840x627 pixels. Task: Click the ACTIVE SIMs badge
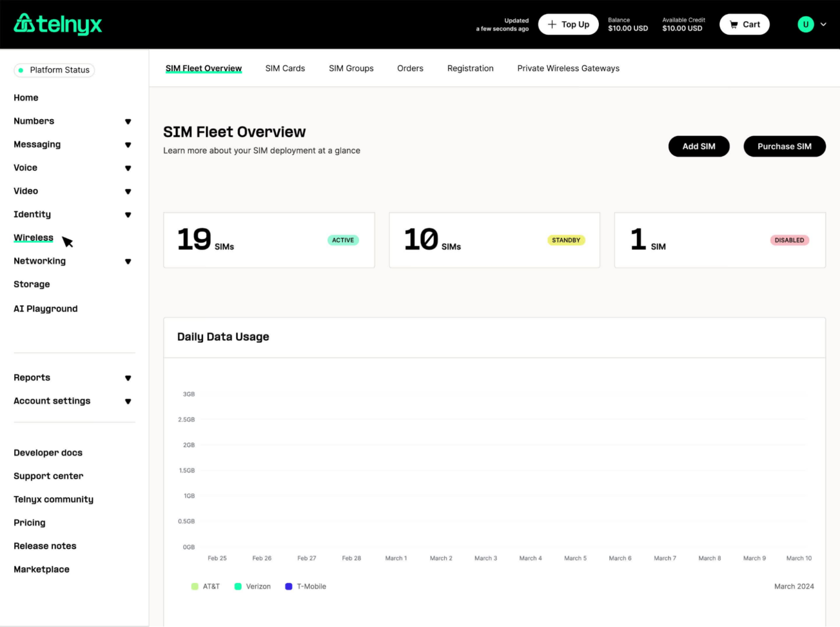[343, 240]
